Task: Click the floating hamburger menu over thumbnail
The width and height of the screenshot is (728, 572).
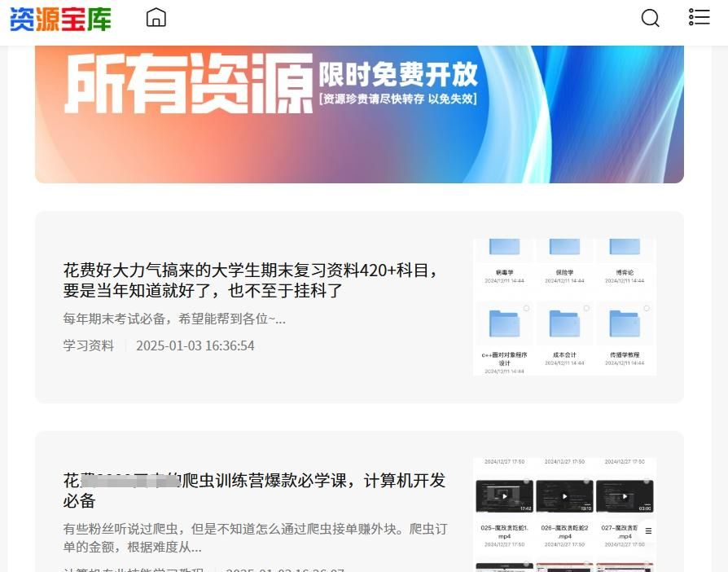Action: click(648, 530)
